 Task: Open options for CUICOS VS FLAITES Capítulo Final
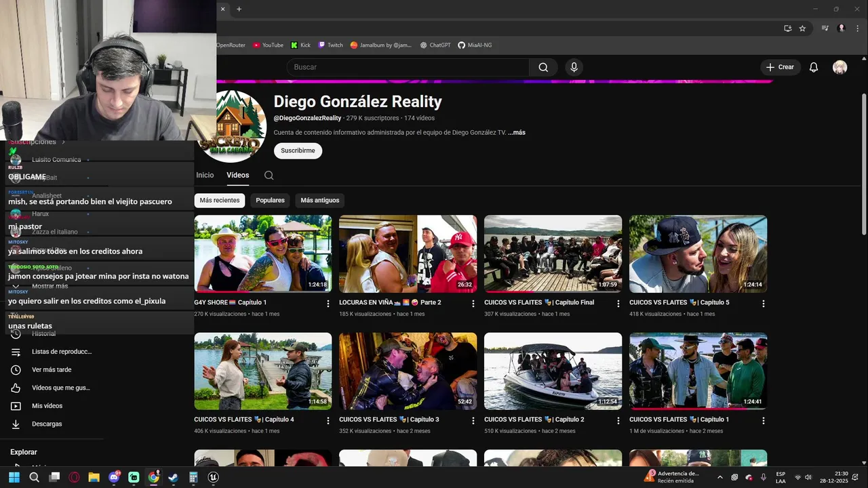coord(618,304)
